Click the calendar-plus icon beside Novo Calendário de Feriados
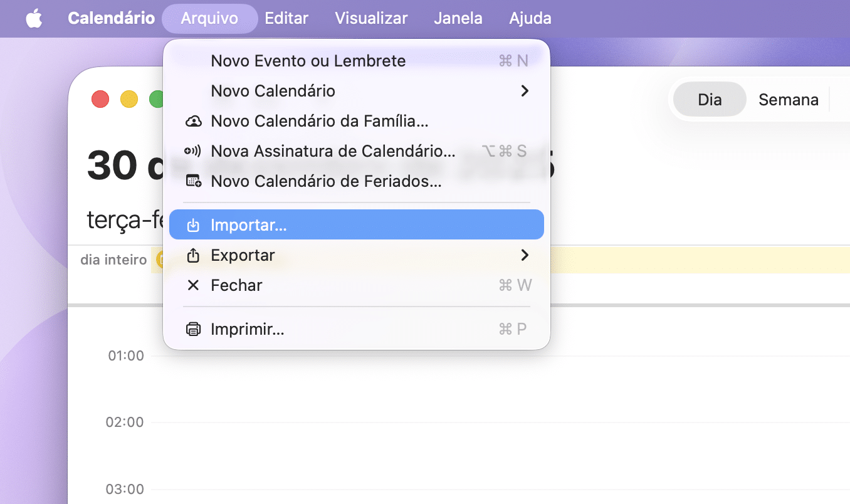 click(x=194, y=182)
